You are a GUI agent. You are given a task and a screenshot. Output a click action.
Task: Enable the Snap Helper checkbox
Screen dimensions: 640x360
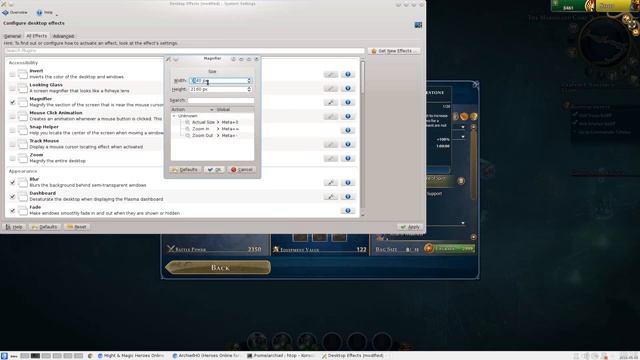[x=12, y=130]
